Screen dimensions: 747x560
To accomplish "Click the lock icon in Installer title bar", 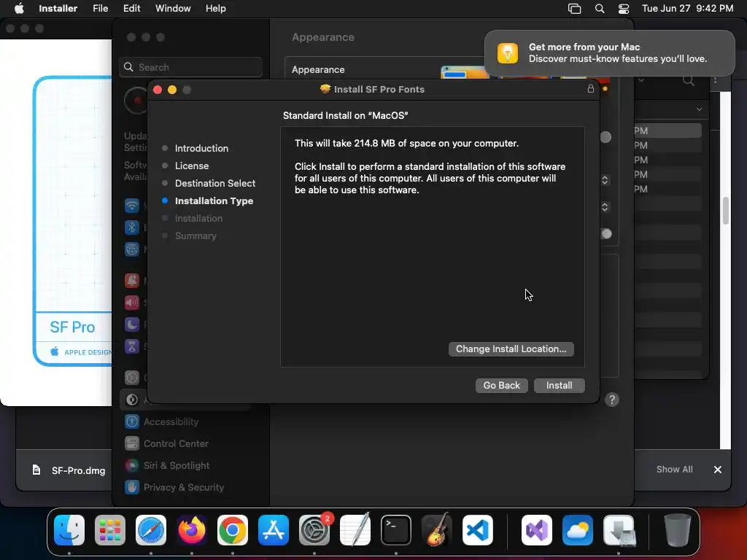I will click(591, 89).
